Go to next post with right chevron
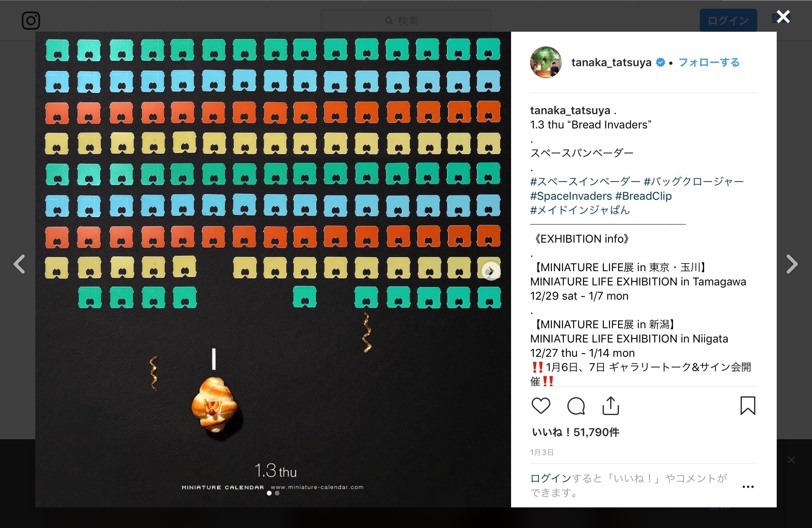Viewport: 812px width, 528px height. coord(792,264)
